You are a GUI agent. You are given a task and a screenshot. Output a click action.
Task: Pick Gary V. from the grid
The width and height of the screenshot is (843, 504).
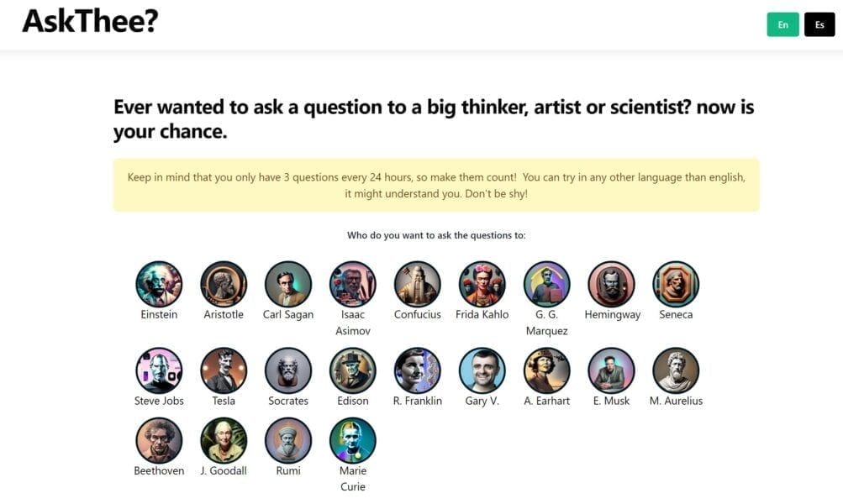[x=482, y=370]
